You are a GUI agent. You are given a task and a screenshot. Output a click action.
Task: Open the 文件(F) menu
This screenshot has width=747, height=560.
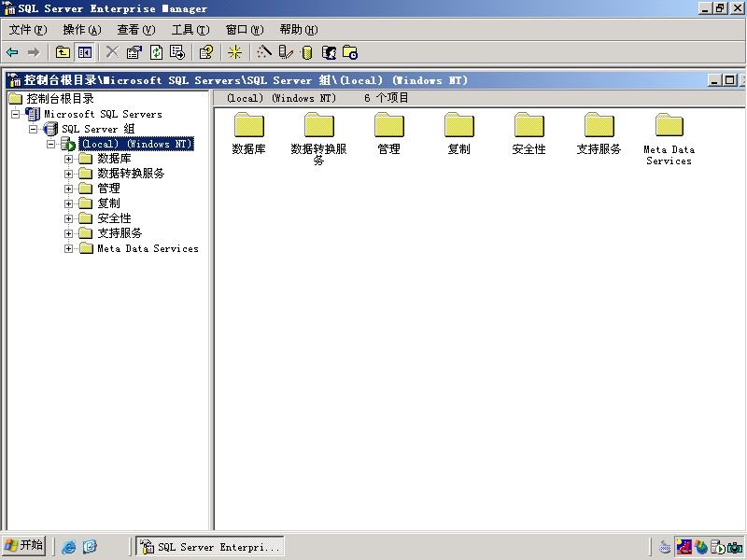(28, 30)
